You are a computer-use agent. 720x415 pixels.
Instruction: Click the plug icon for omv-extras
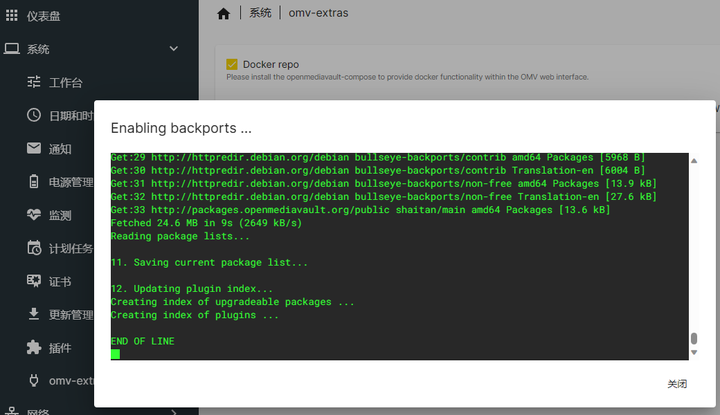[34, 380]
